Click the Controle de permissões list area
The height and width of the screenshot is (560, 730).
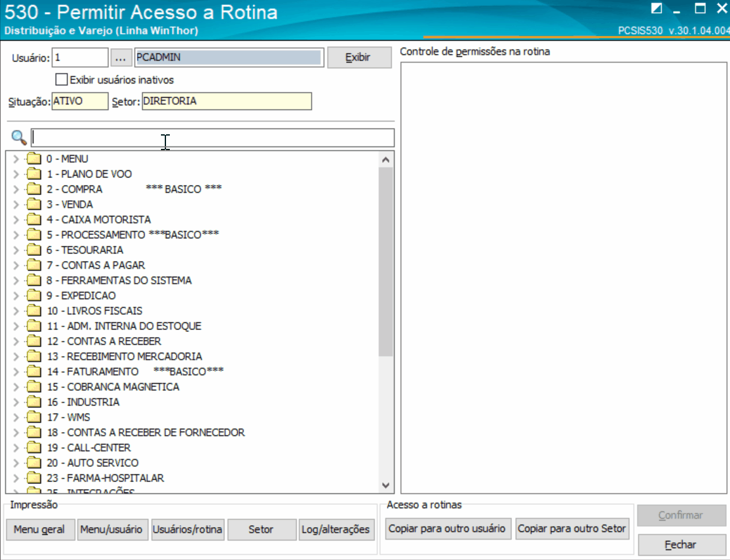tap(564, 278)
